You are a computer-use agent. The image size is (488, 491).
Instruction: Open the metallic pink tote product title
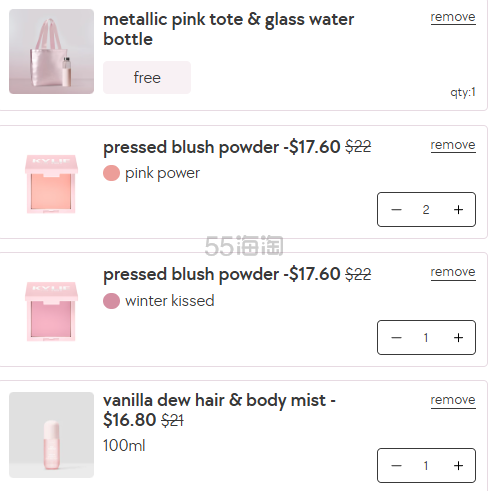[229, 29]
